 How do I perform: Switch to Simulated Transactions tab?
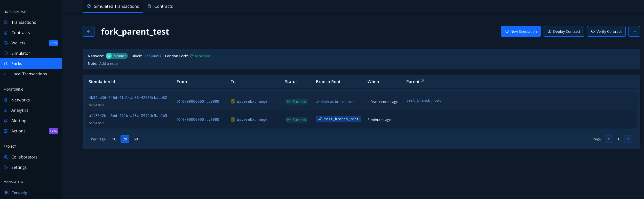pyautogui.click(x=113, y=6)
